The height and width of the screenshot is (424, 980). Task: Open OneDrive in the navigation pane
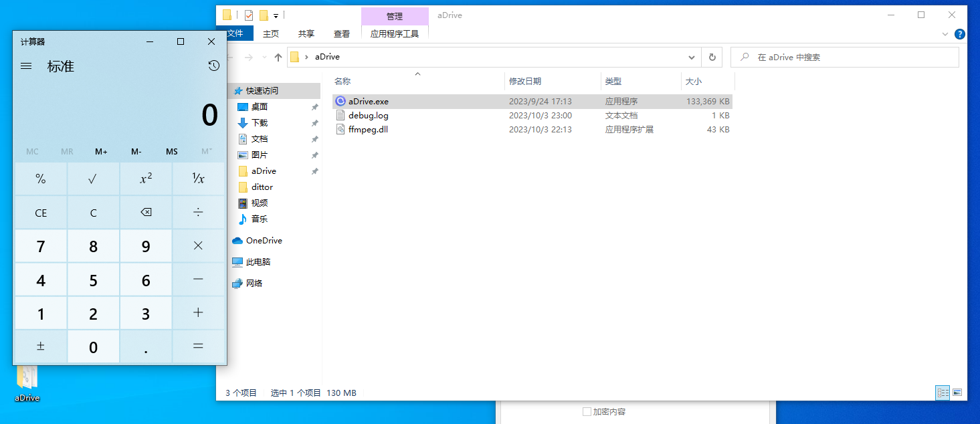click(x=264, y=241)
